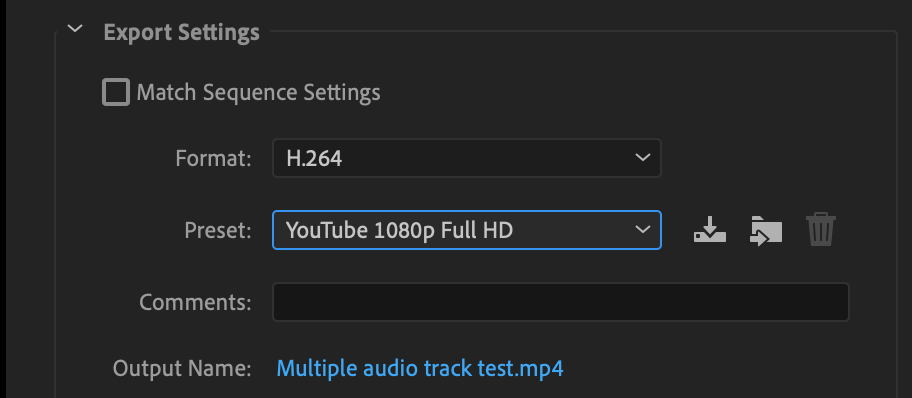
Task: Click the Save Preset download-tray icon
Action: tap(710, 230)
